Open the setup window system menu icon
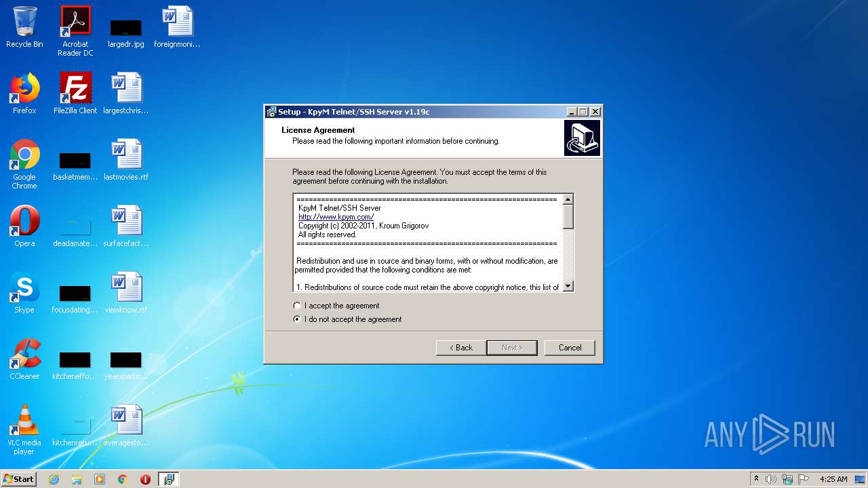The image size is (868, 488). click(271, 112)
